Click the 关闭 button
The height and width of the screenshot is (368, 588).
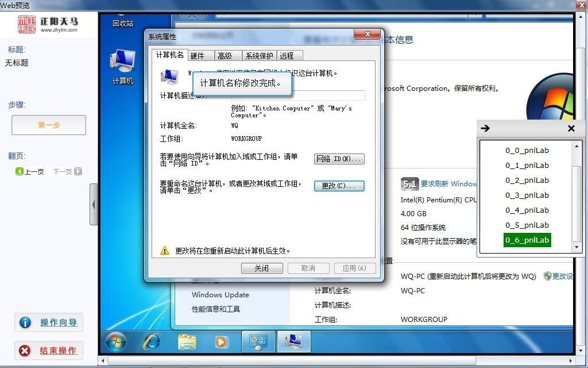click(262, 268)
